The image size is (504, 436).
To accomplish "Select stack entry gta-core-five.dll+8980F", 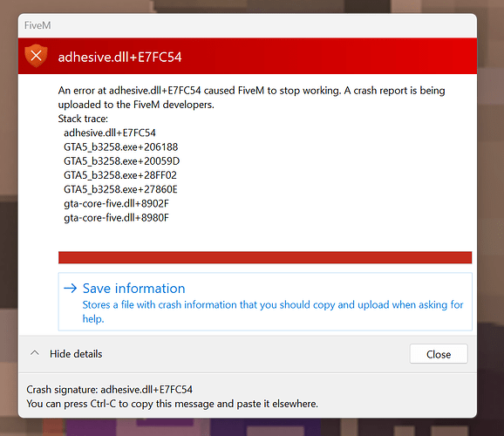I will 116,218.
